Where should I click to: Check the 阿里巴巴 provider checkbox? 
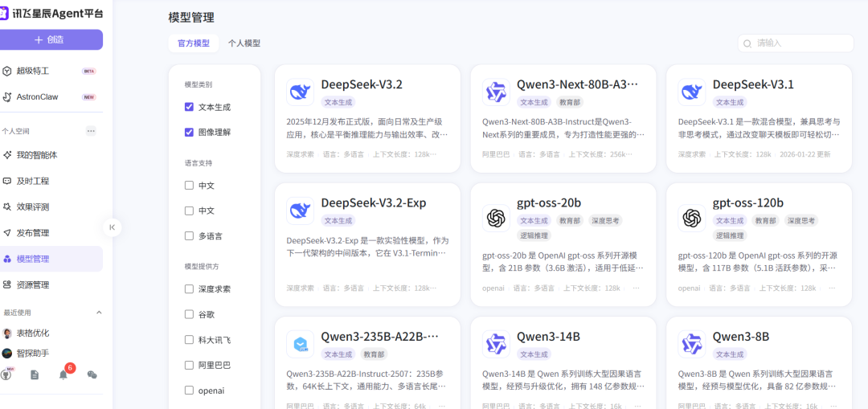pos(190,366)
